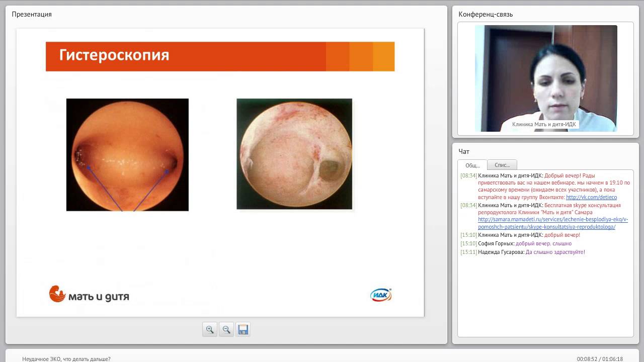Click the Презентация panel title

tap(32, 14)
